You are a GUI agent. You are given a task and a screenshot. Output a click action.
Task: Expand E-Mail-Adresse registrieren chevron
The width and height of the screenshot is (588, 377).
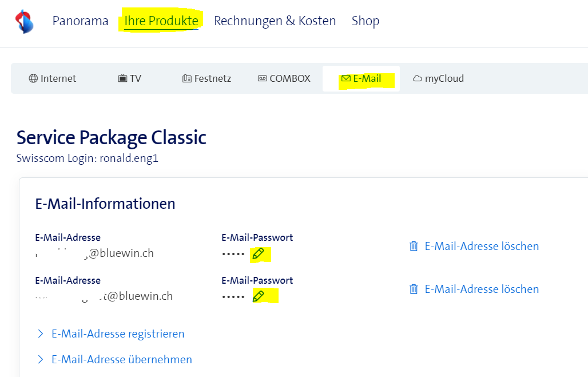(41, 334)
